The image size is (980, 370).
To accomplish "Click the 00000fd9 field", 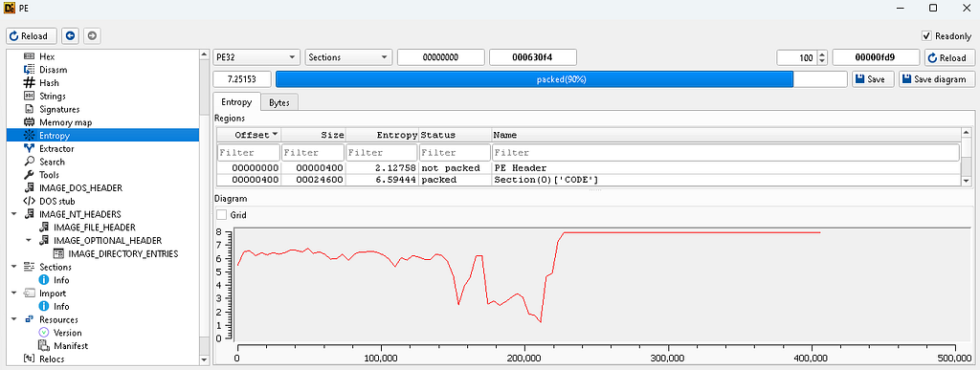I will click(877, 57).
